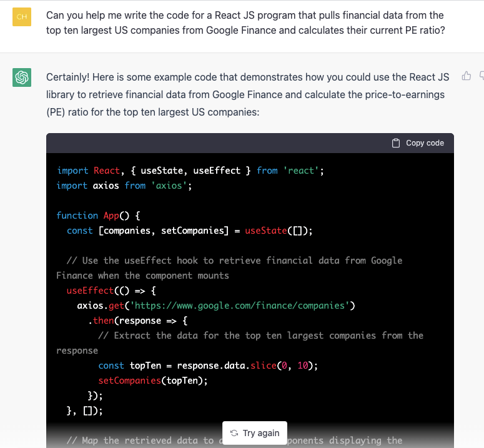Image resolution: width=484 pixels, height=448 pixels.
Task: Click the const [companies, setCompanies] line
Action: click(x=189, y=231)
